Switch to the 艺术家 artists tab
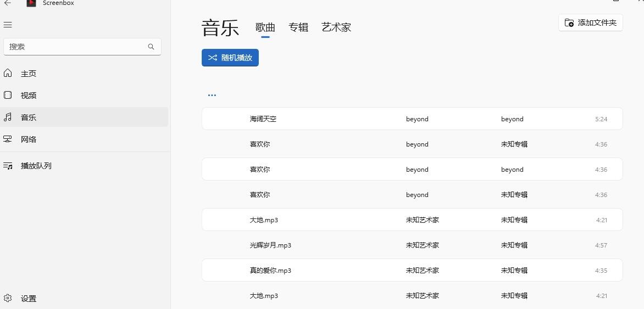This screenshot has height=309, width=644. [x=336, y=27]
